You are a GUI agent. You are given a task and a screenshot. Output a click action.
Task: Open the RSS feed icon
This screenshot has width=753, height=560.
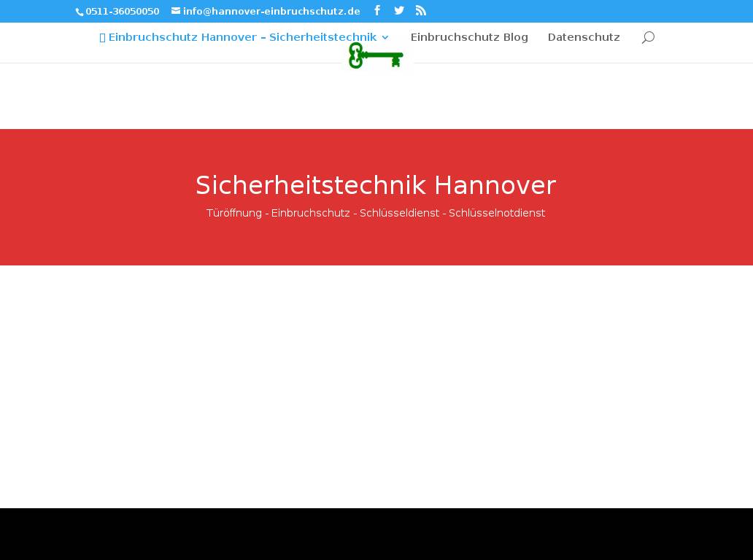point(421,10)
